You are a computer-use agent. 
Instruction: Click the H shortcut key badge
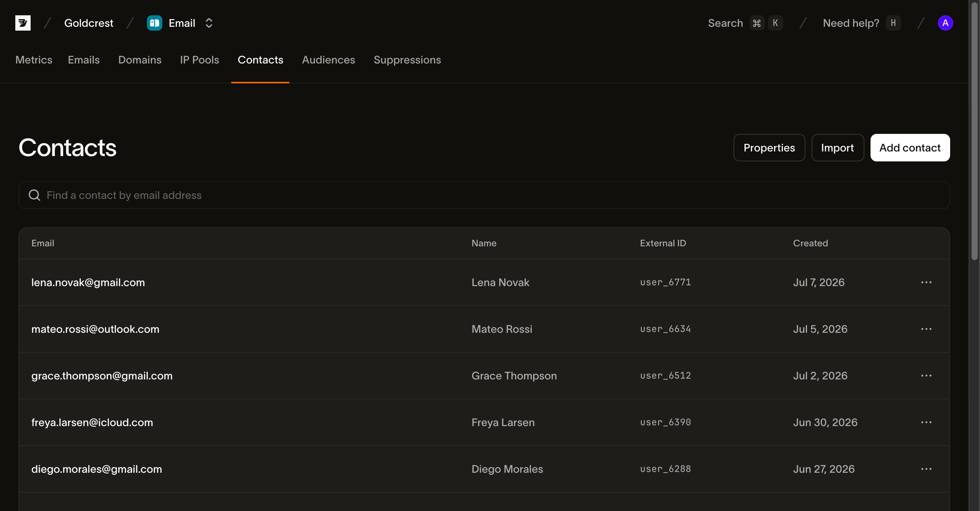[893, 23]
